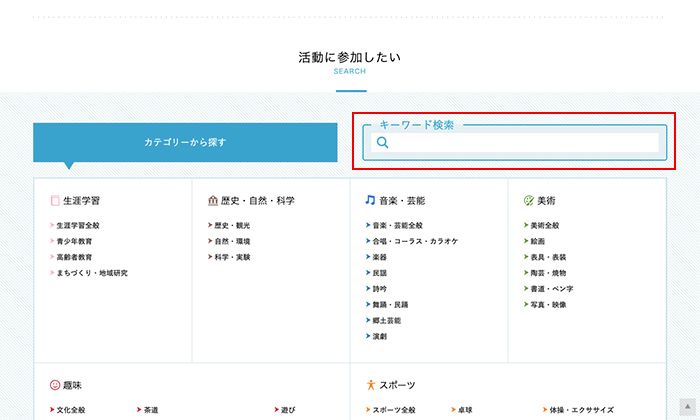Click the music note icon for 音楽・芸能
This screenshot has height=420, width=700.
[370, 200]
